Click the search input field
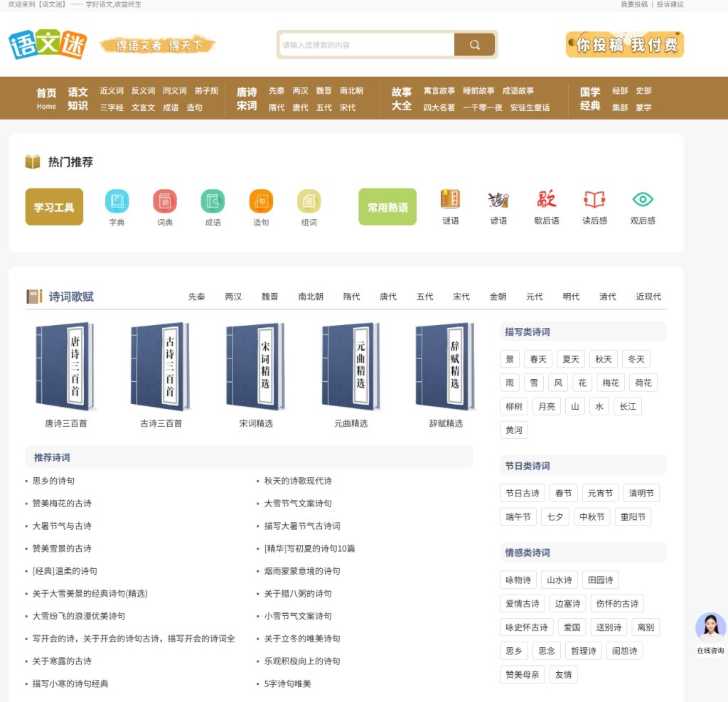Screen dimensions: 728x702 pyautogui.click(x=367, y=45)
